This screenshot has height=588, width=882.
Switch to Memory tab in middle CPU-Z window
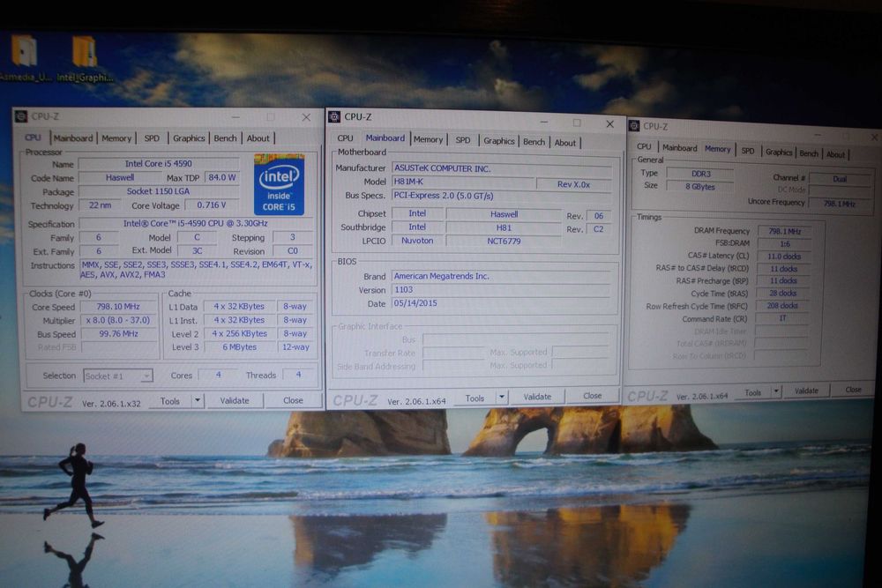coord(428,139)
